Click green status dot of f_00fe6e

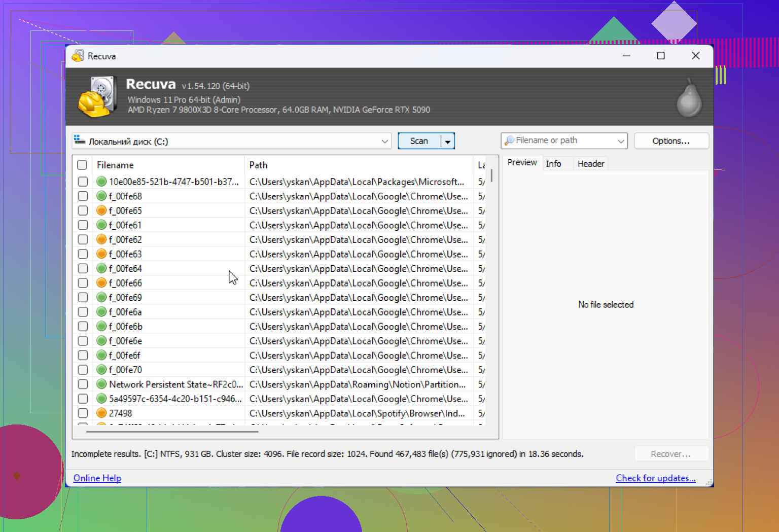pyautogui.click(x=101, y=341)
